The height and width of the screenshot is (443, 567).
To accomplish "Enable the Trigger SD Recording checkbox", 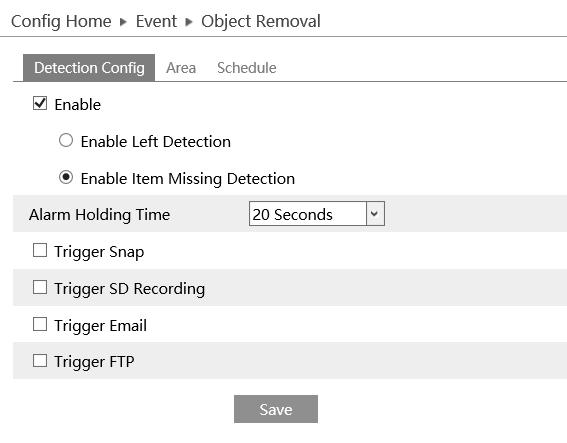I will point(40,287).
